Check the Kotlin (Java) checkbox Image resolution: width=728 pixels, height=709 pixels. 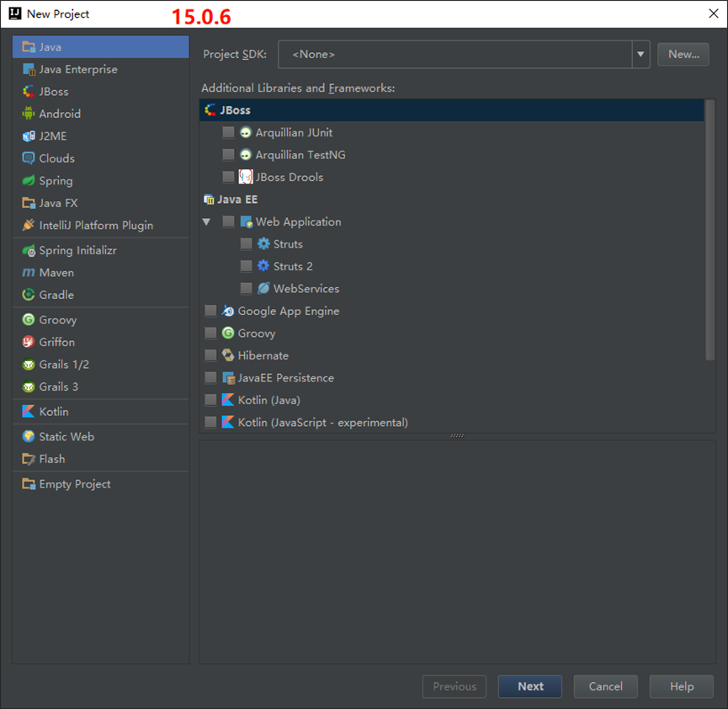(x=210, y=400)
